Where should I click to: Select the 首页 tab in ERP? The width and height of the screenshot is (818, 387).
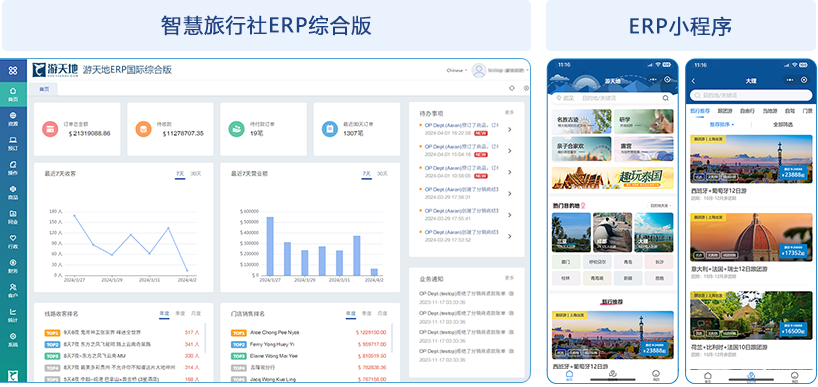[x=44, y=89]
